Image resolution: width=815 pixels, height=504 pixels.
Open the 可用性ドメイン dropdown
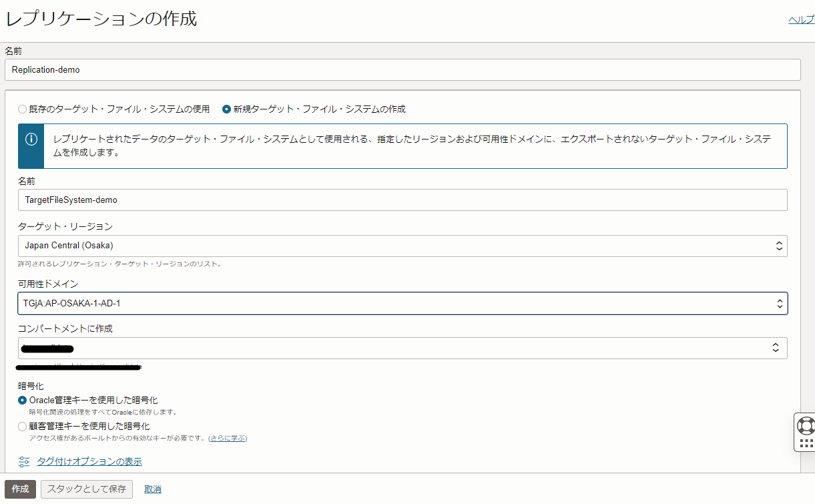pos(780,303)
